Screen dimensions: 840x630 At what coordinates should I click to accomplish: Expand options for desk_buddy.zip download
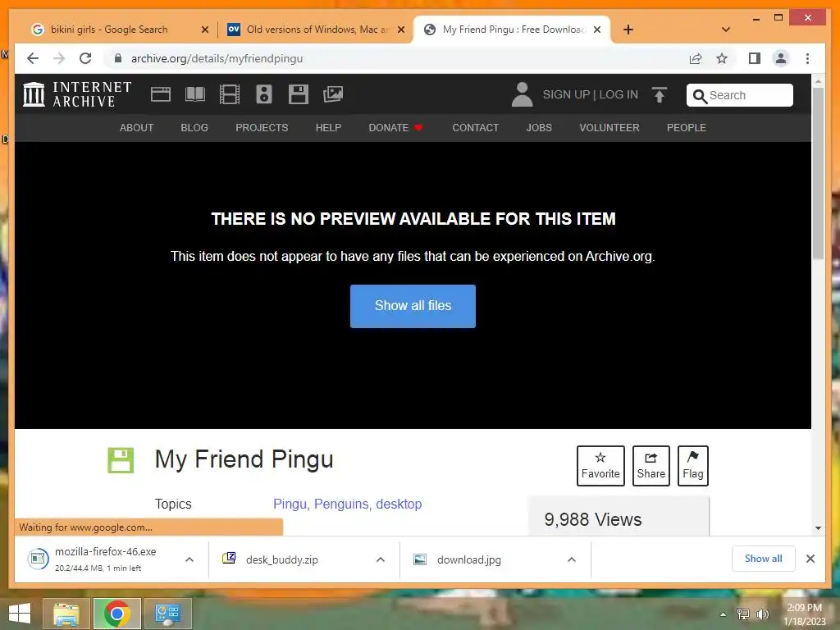coord(381,559)
